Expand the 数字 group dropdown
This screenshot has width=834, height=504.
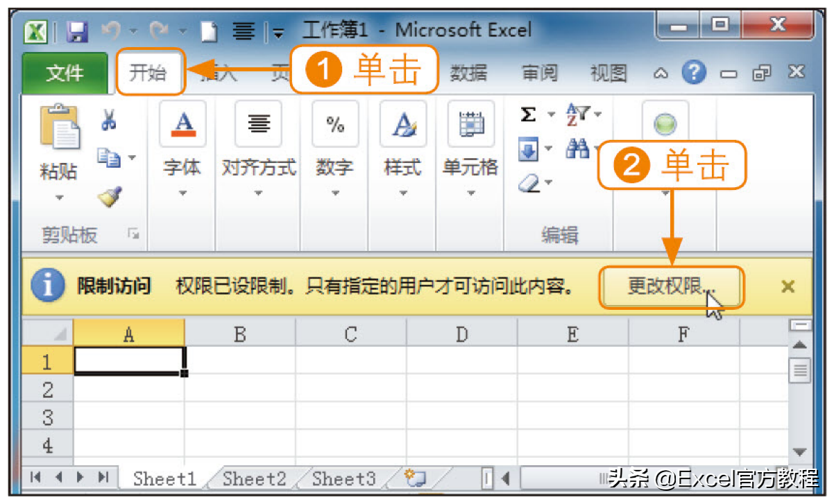(x=335, y=193)
